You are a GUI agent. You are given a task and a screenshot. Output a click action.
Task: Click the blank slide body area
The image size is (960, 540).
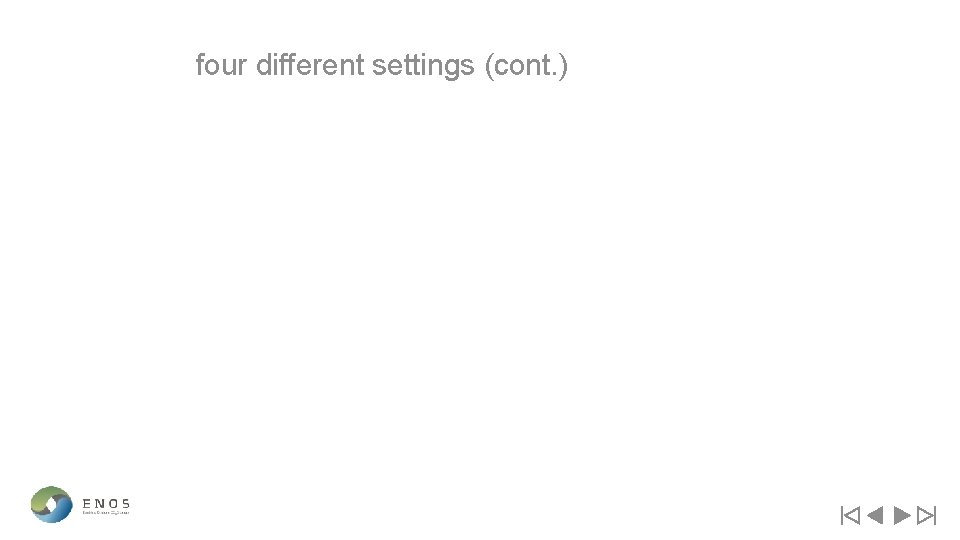pos(480,280)
